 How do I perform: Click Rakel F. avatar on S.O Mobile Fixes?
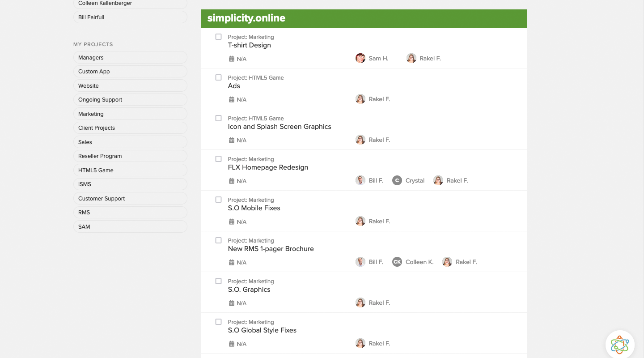click(x=360, y=221)
